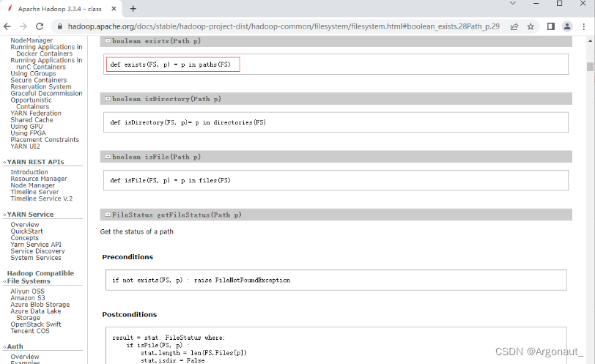Image resolution: width=595 pixels, height=364 pixels.
Task: Click the address bar URL
Action: 284,26
